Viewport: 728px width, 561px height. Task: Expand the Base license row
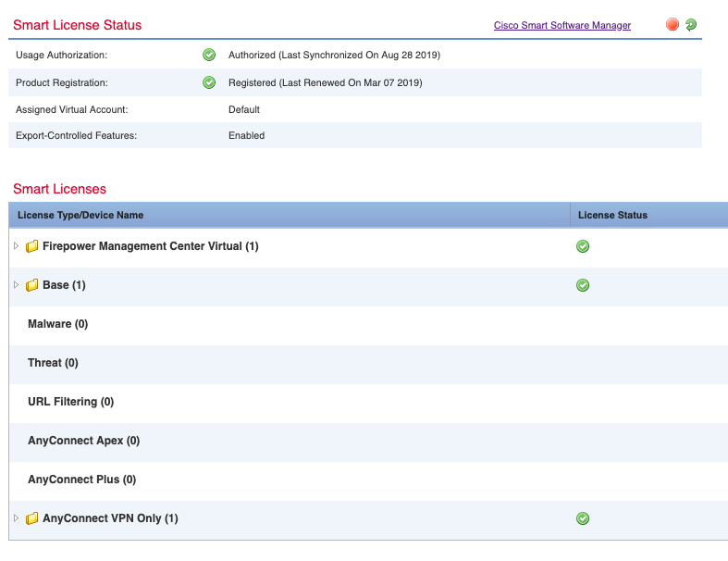point(17,284)
